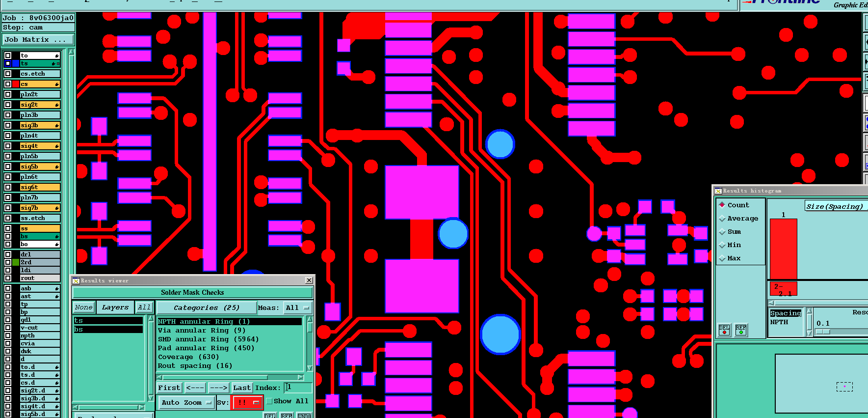
Task: Select bs in Results viewer layer list
Action: coord(108,330)
